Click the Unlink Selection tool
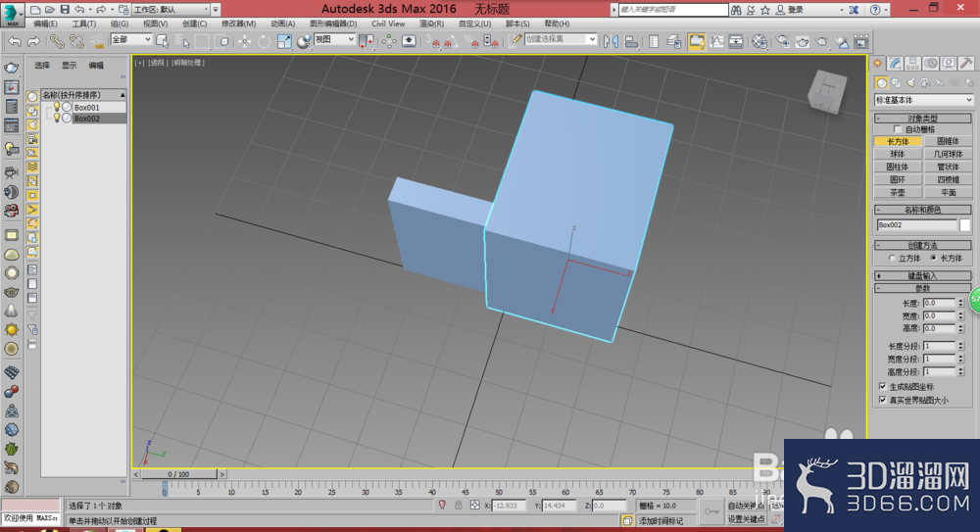The image size is (980, 532). tap(76, 41)
